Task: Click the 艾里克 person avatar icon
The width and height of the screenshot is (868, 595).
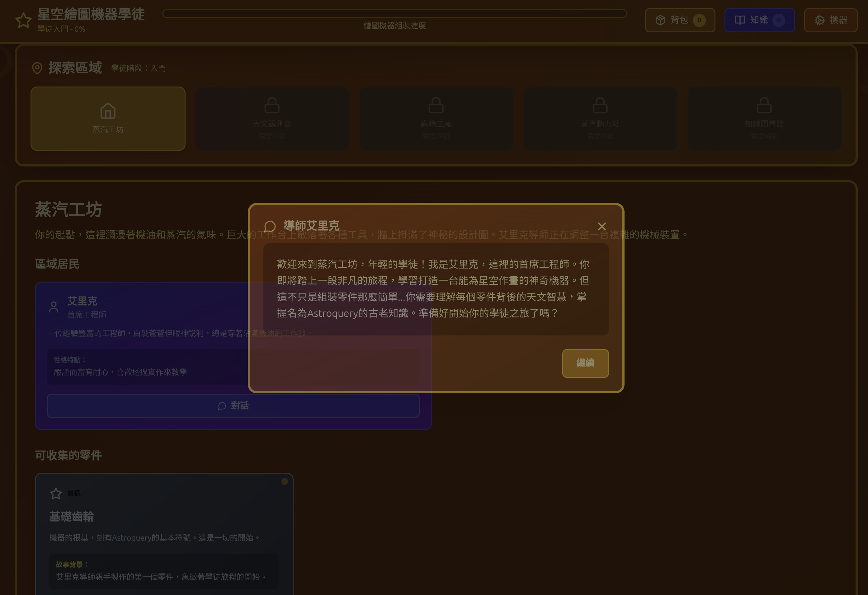Action: point(54,307)
